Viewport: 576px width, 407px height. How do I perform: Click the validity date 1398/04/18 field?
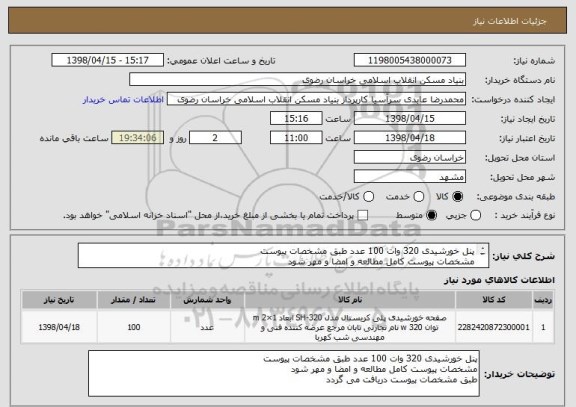(x=410, y=138)
